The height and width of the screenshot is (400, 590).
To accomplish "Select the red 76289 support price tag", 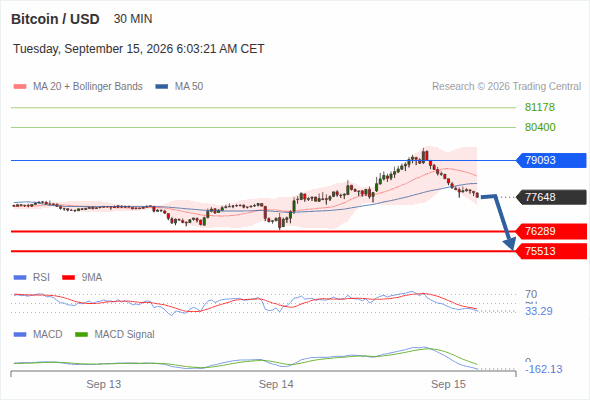I will point(551,231).
